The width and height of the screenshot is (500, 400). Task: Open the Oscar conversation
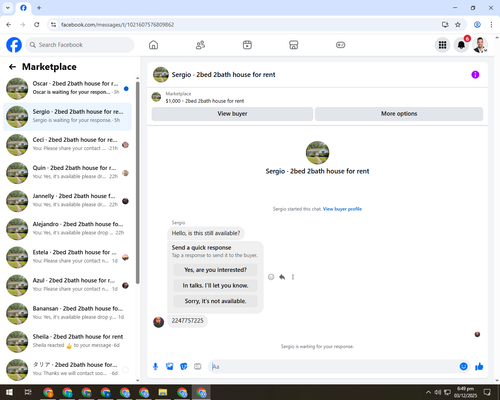pyautogui.click(x=67, y=88)
